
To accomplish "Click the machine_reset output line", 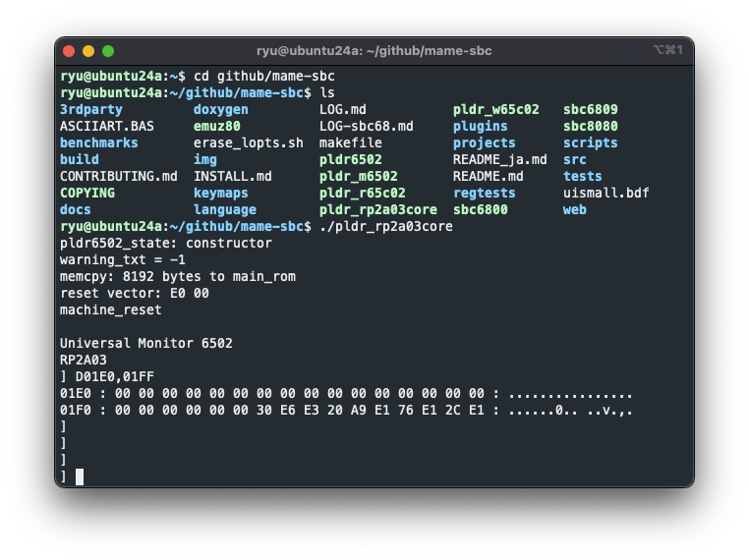I will coord(111,309).
